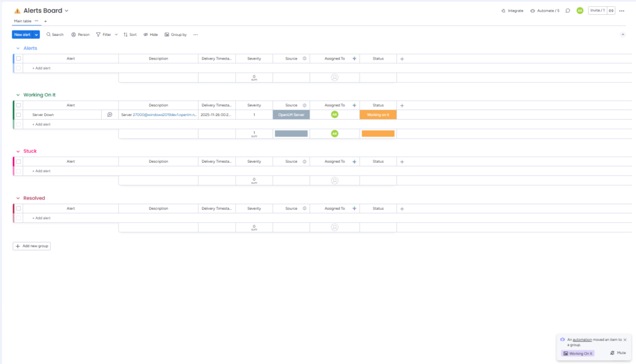This screenshot has width=636, height=364.
Task: Open conversation for Server Down alert
Action: pos(110,115)
